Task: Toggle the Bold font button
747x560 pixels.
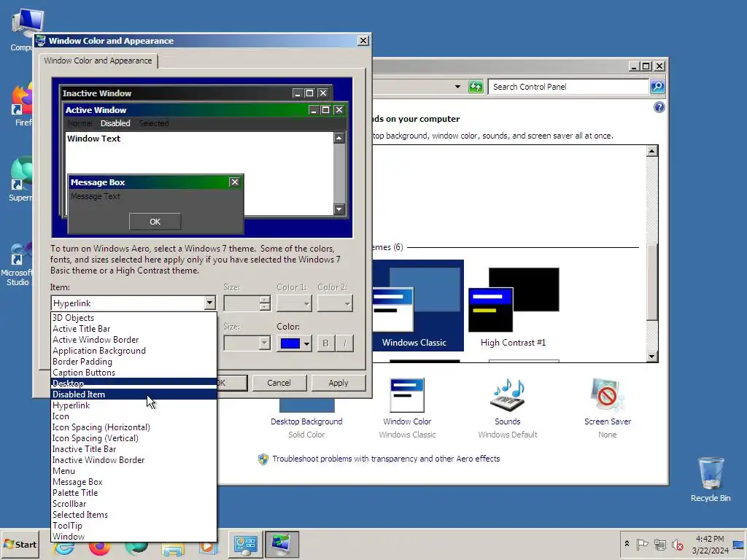Action: pyautogui.click(x=326, y=343)
